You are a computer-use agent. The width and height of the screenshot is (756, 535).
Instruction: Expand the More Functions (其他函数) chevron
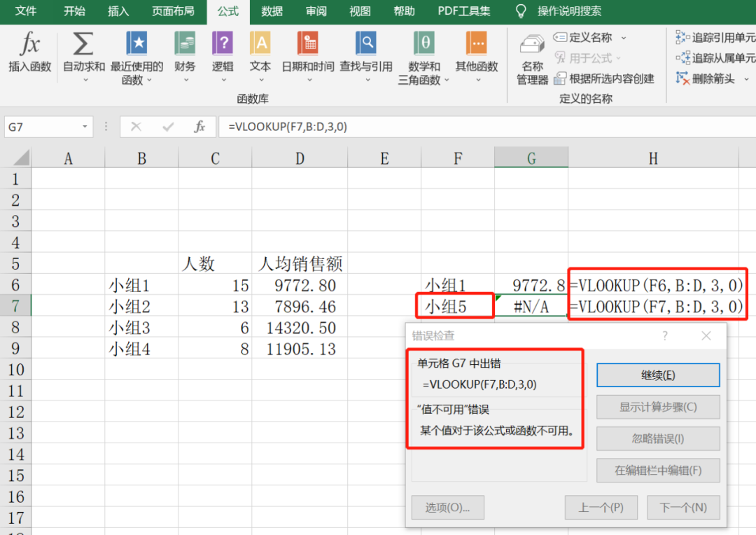pos(478,80)
